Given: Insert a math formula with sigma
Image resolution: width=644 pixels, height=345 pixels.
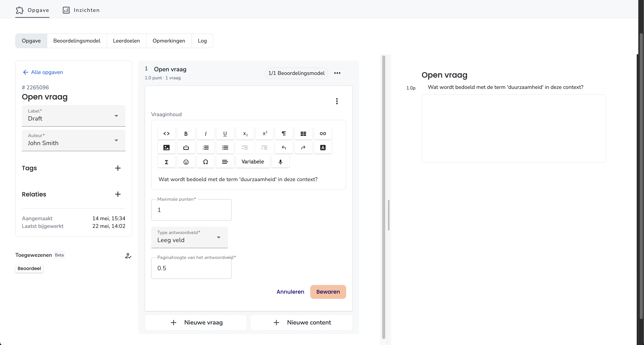Looking at the screenshot, I should click(x=167, y=162).
